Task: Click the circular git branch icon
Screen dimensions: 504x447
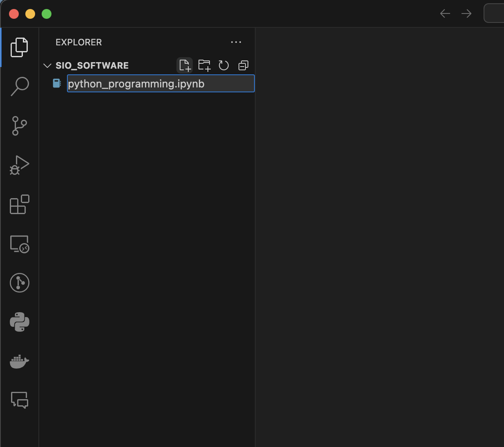Action: [19, 283]
